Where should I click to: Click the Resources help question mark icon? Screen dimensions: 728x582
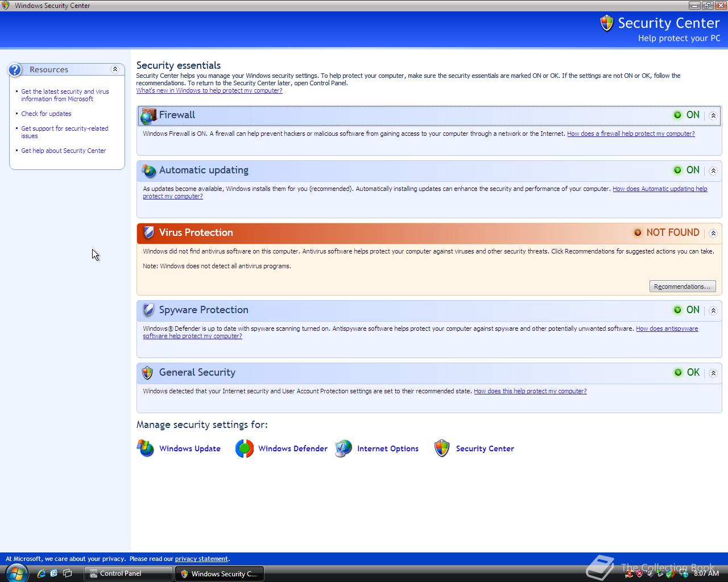tap(15, 69)
